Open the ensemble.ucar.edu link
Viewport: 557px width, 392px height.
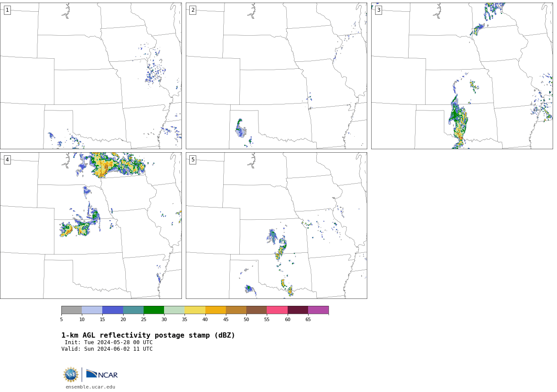pos(91,387)
